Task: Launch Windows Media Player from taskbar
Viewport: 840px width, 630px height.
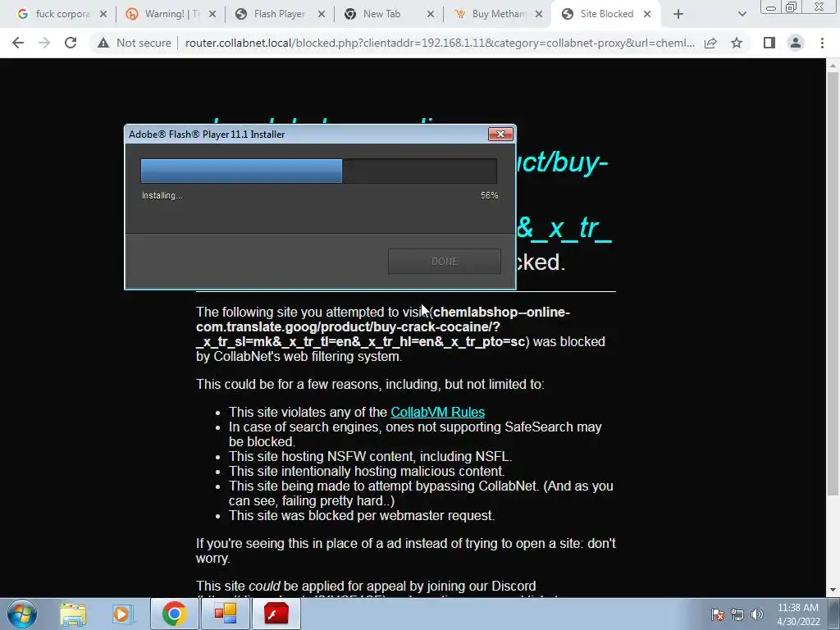Action: [x=123, y=614]
